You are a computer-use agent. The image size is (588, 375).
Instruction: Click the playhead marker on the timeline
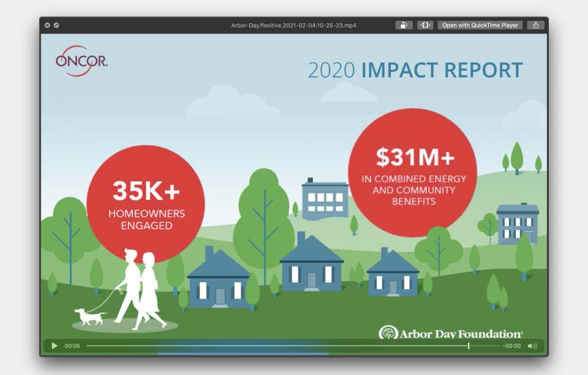[x=469, y=346]
